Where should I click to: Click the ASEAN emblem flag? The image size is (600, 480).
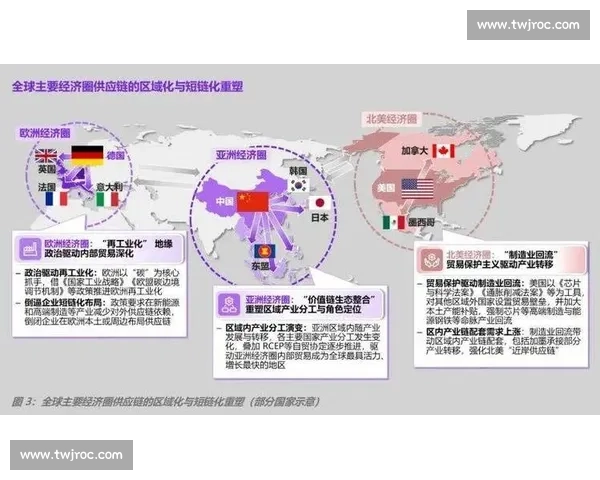(263, 251)
